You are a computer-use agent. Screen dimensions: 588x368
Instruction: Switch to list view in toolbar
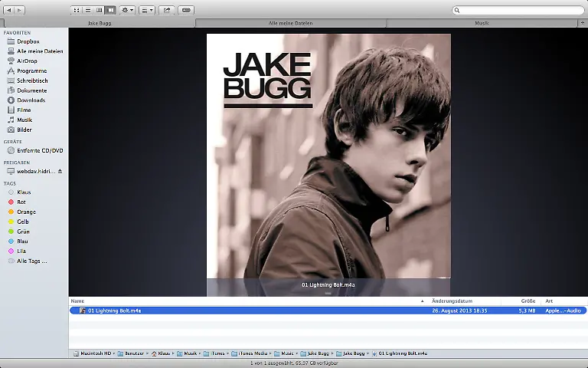pos(88,10)
